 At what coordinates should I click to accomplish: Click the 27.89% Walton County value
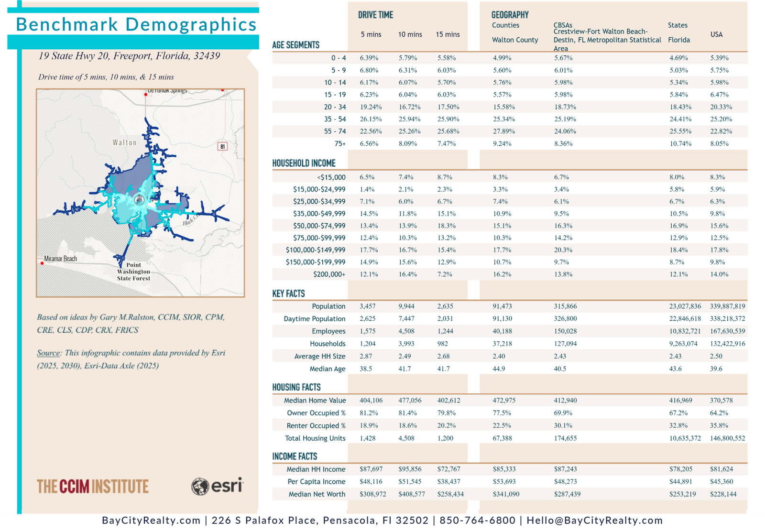504,131
